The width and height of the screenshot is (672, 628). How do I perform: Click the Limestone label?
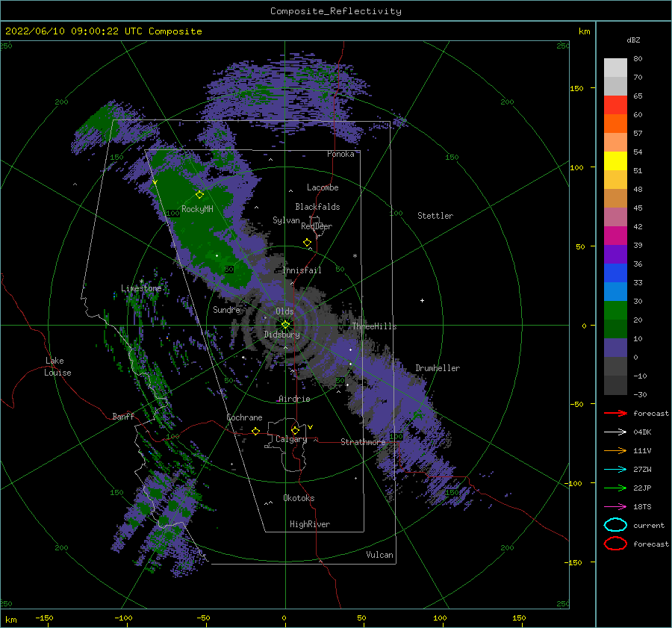pos(141,288)
